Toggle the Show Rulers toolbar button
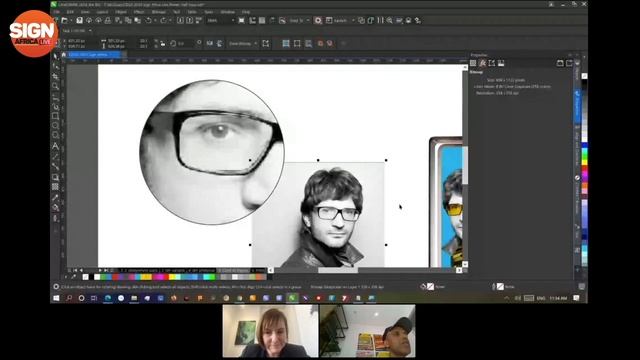 click(x=252, y=20)
